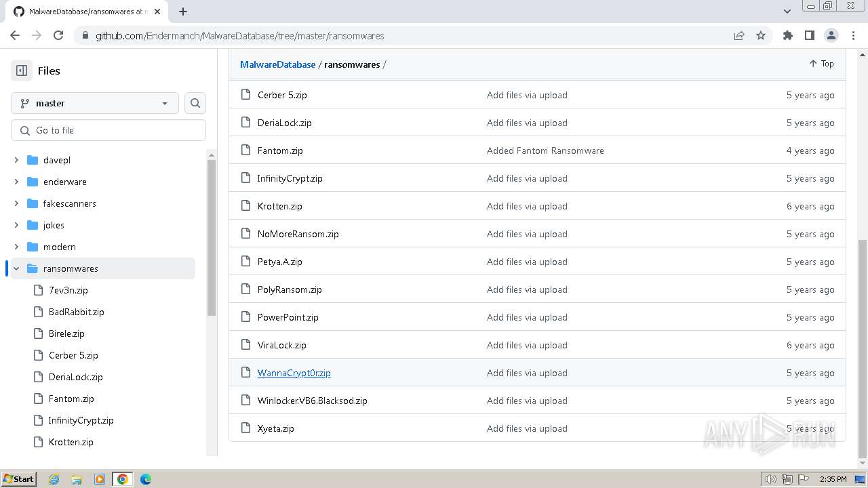Open Windows Explorer from taskbar
This screenshot has height=488, width=868.
point(77,479)
